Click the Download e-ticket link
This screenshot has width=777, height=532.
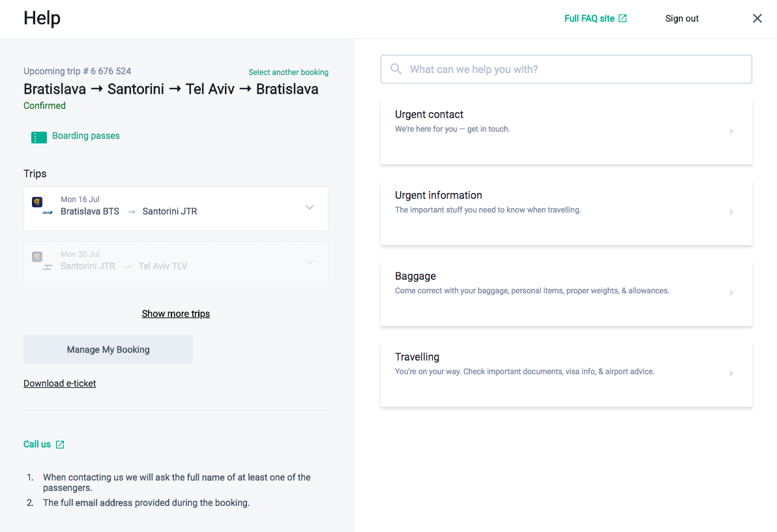[59, 383]
